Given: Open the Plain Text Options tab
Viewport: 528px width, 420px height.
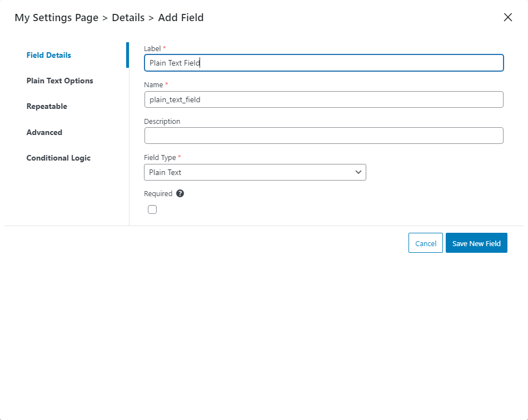Looking at the screenshot, I should (59, 81).
